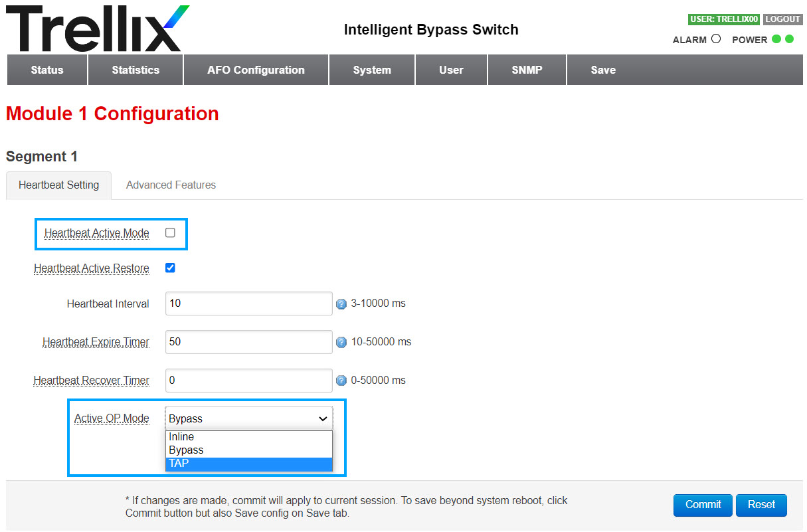Enable the Heartbeat Active Mode checkbox

coord(170,233)
